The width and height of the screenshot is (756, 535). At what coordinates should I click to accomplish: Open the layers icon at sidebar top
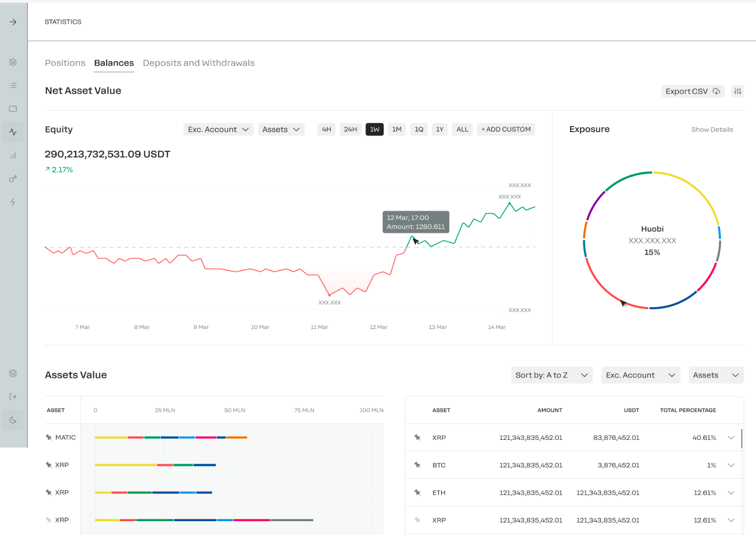click(x=13, y=62)
